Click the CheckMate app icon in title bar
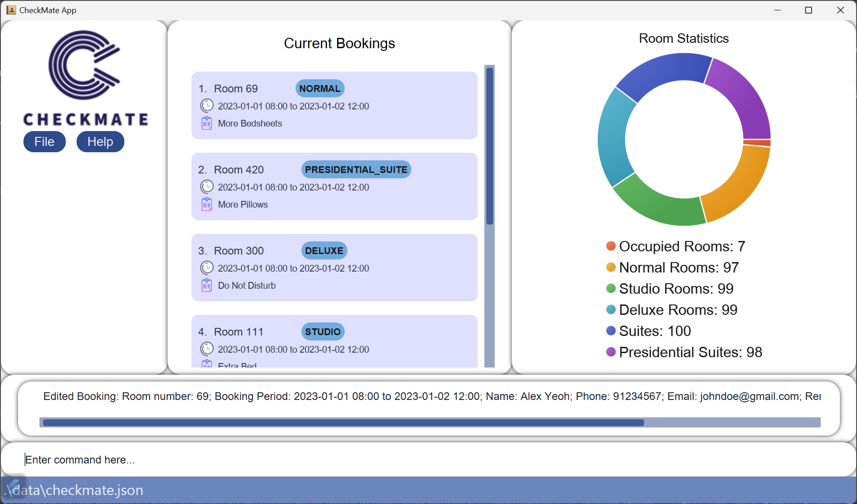 point(11,10)
